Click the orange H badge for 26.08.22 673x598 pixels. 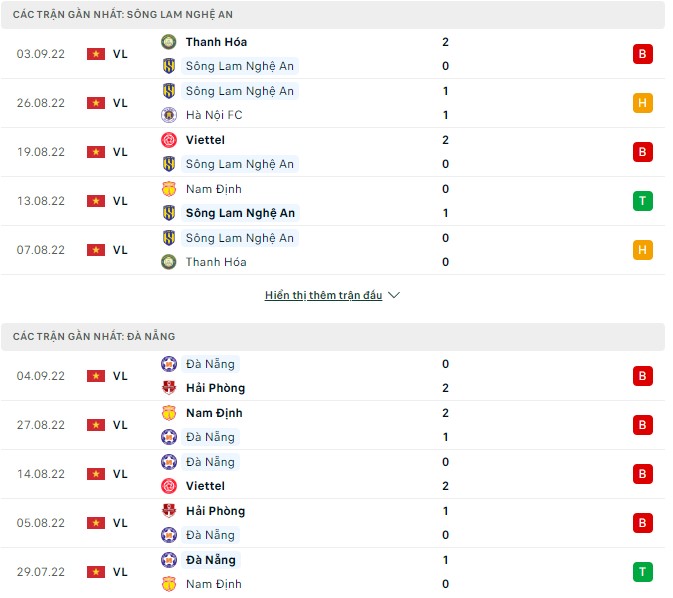642,103
